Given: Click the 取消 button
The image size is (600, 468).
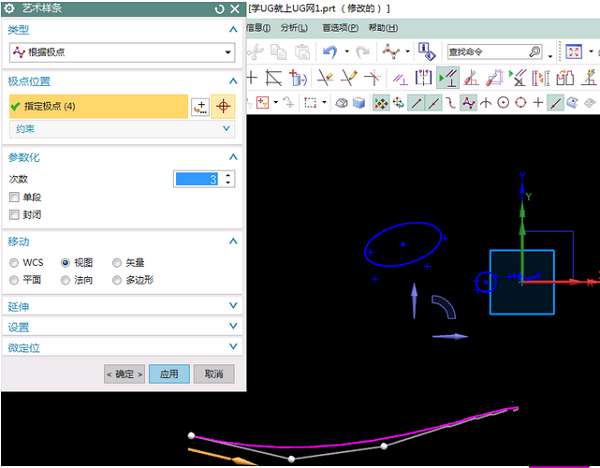Looking at the screenshot, I should tap(214, 374).
